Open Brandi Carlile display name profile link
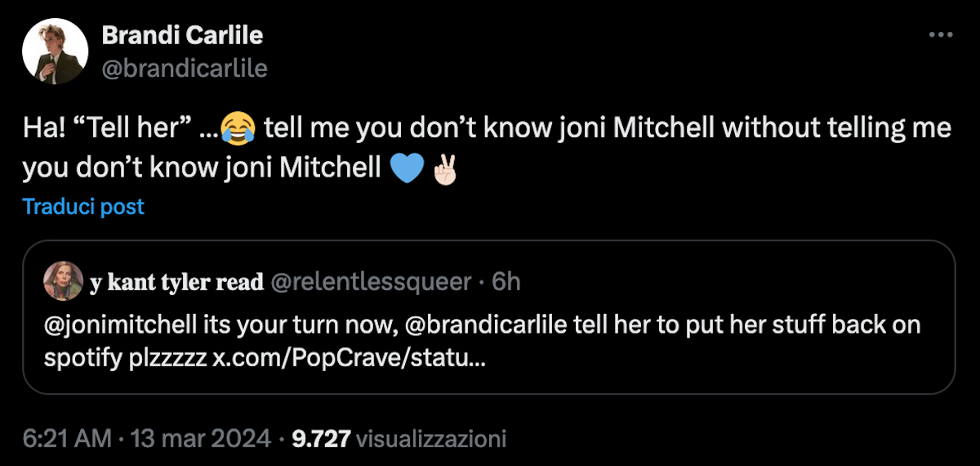This screenshot has width=980, height=466. [182, 36]
